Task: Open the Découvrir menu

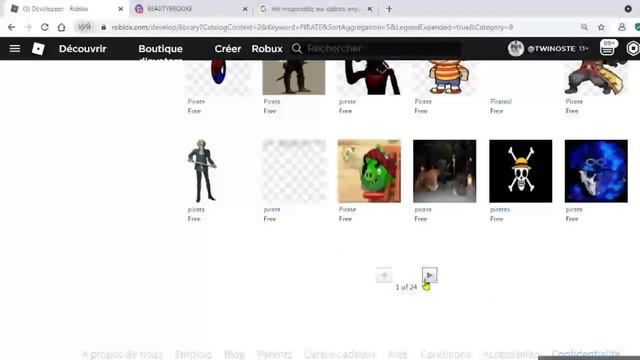Action: [82, 49]
